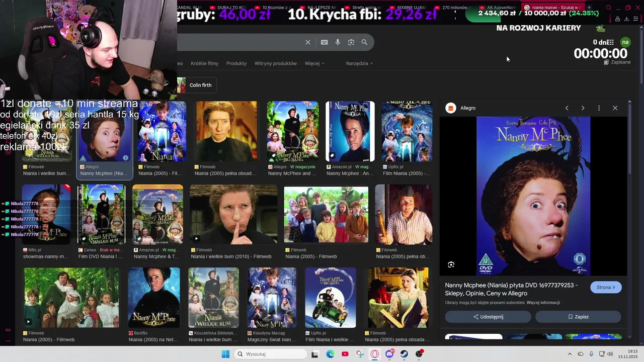The height and width of the screenshot is (362, 644).
Task: Open the browser main menu icon
Action: tap(635, 19)
